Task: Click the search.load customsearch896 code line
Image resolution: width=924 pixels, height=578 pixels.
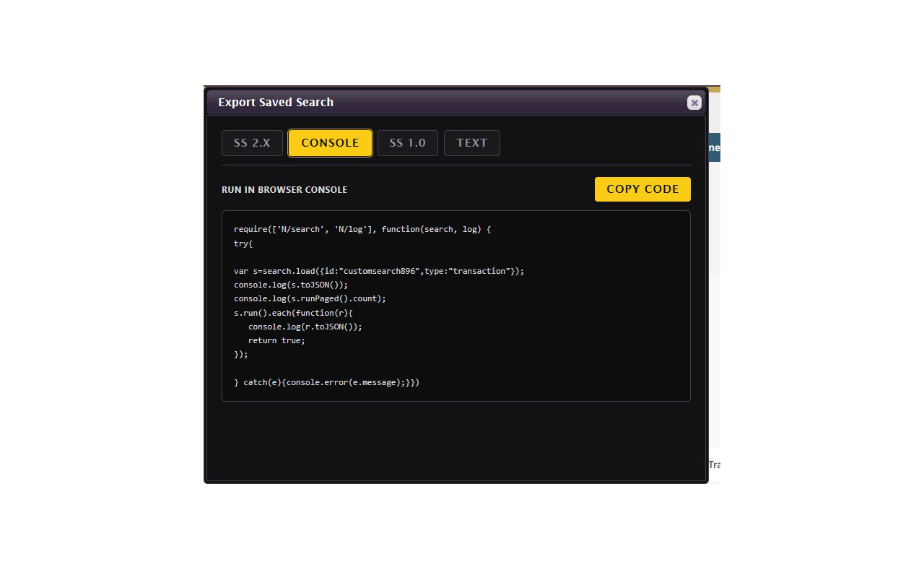Action: 379,271
